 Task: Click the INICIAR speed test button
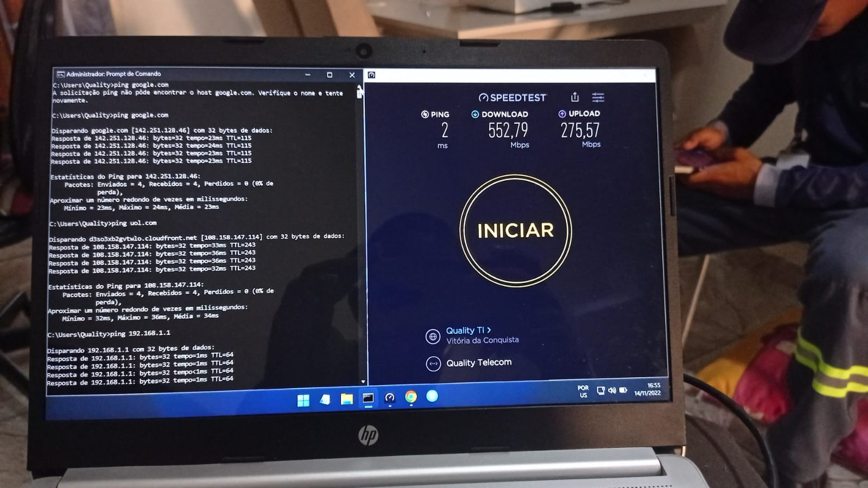pos(515,230)
